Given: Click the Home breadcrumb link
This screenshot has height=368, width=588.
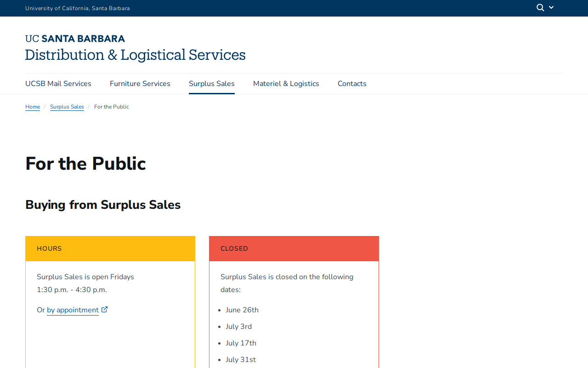Looking at the screenshot, I should click(33, 107).
